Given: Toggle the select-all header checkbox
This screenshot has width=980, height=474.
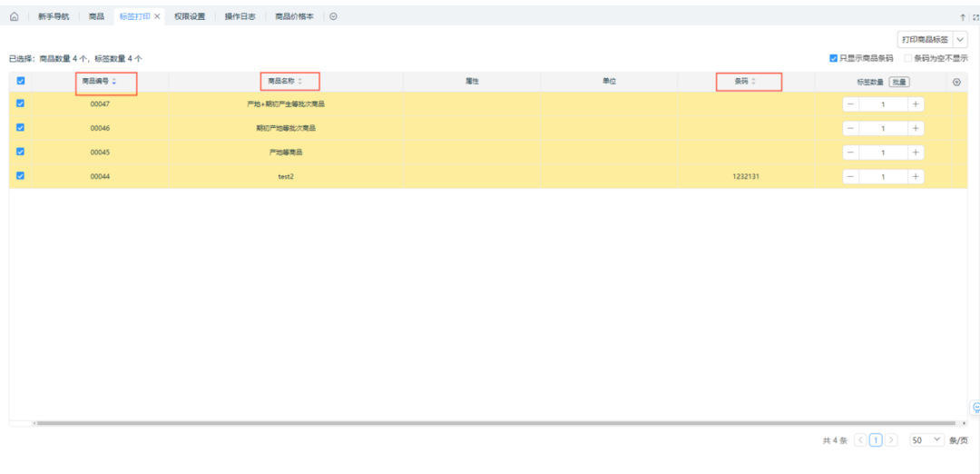Looking at the screenshot, I should point(20,81).
